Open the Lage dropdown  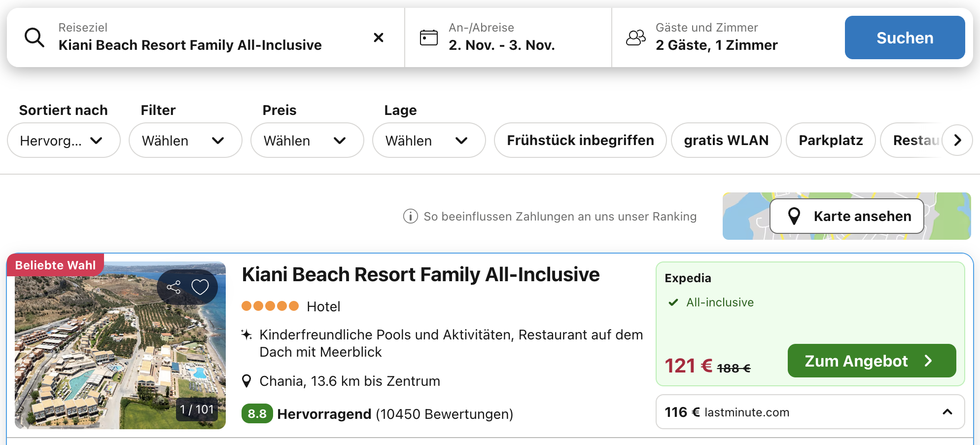click(428, 141)
